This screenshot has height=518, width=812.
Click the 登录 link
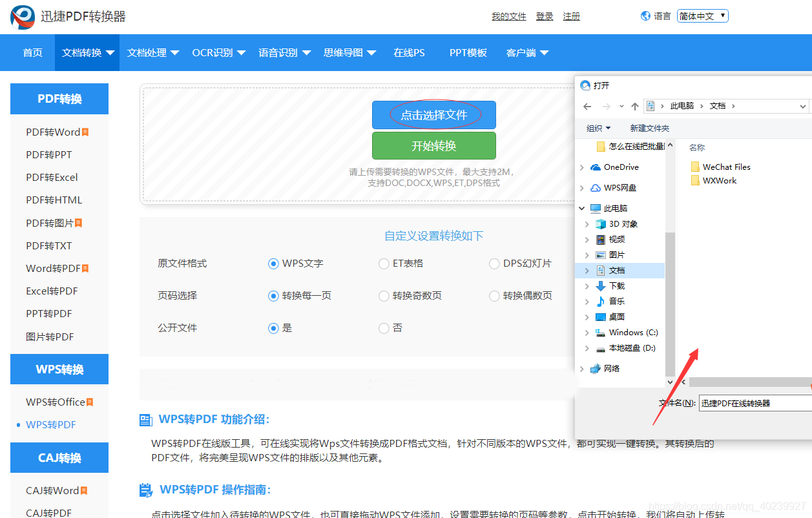coord(545,17)
